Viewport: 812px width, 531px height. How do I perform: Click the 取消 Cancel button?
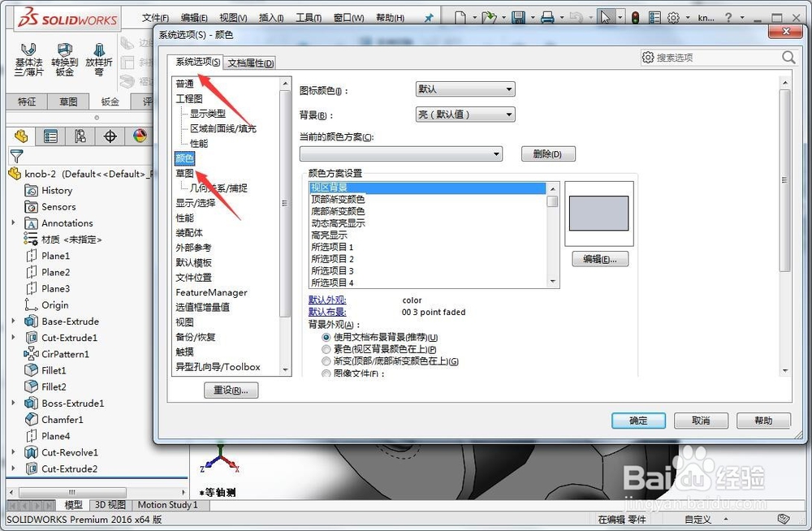(702, 421)
